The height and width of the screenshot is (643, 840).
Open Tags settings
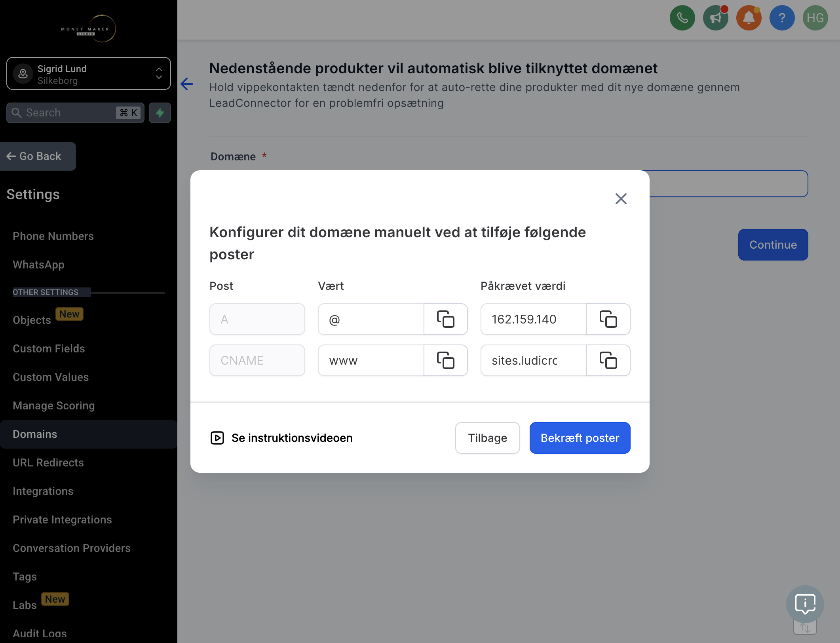(x=25, y=576)
